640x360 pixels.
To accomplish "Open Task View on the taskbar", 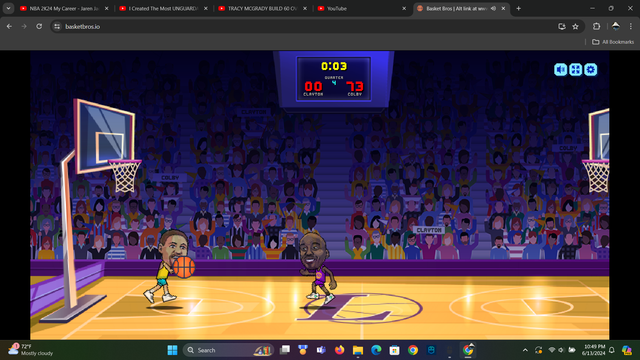I will [x=284, y=350].
